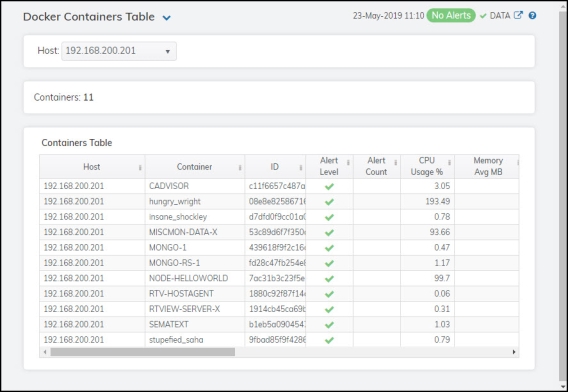This screenshot has width=568, height=392.
Task: Open CPU Usage % column menu icon
Action: click(449, 163)
